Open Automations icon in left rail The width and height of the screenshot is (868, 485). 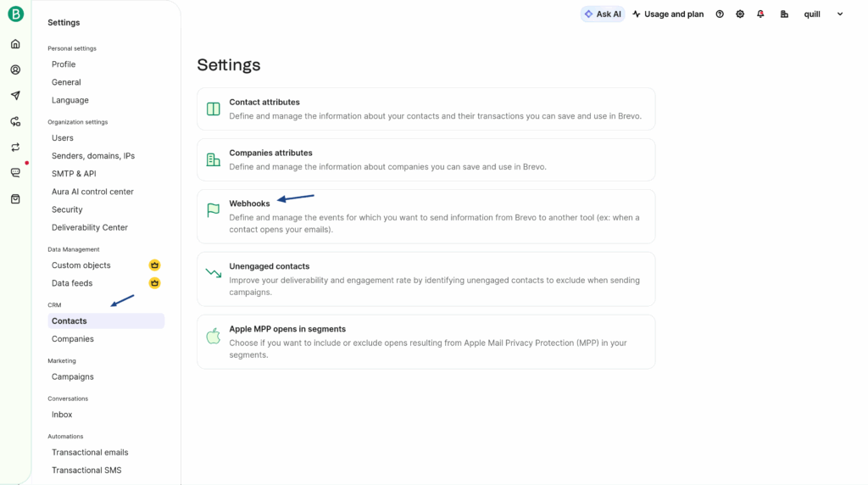pos(15,121)
